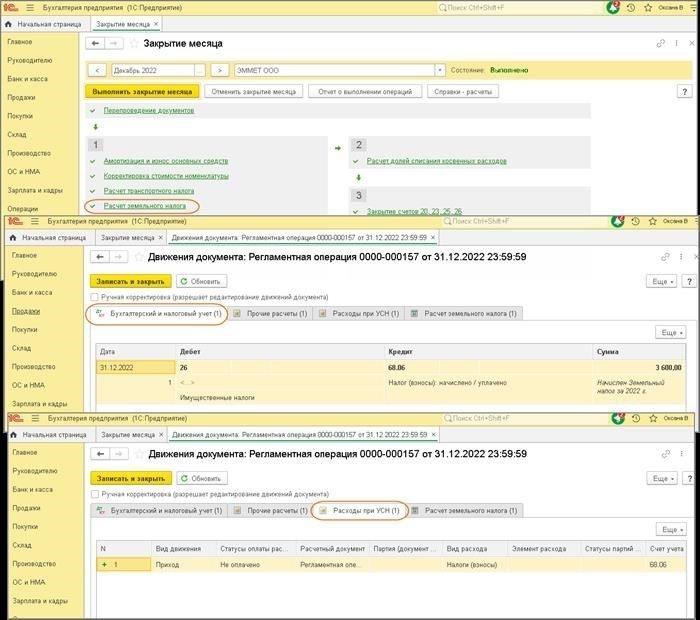The width and height of the screenshot is (700, 620).
Task: Open favorites star in the bottom window header
Action: point(653,418)
